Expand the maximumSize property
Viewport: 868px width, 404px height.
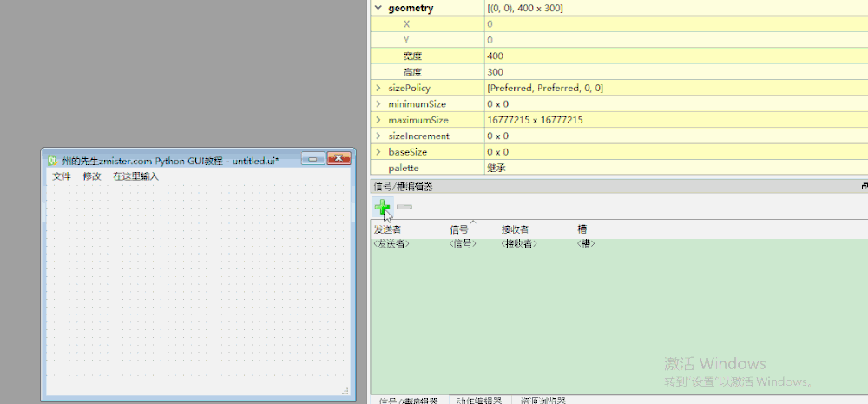(x=378, y=120)
